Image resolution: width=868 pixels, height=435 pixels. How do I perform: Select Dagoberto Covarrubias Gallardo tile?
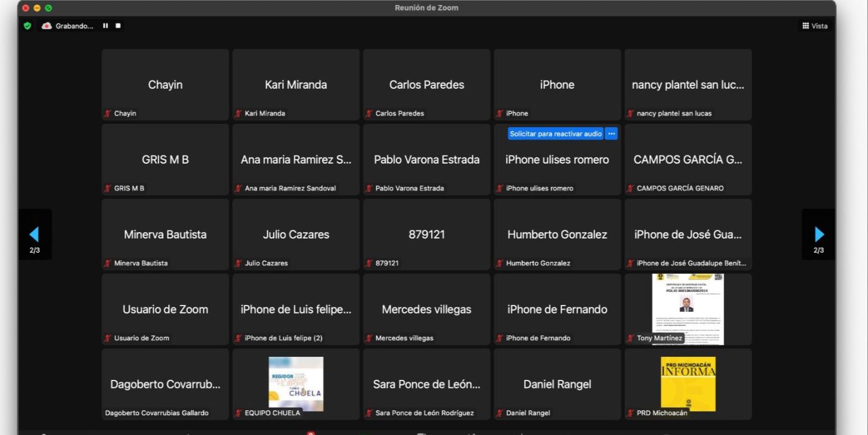pos(165,384)
